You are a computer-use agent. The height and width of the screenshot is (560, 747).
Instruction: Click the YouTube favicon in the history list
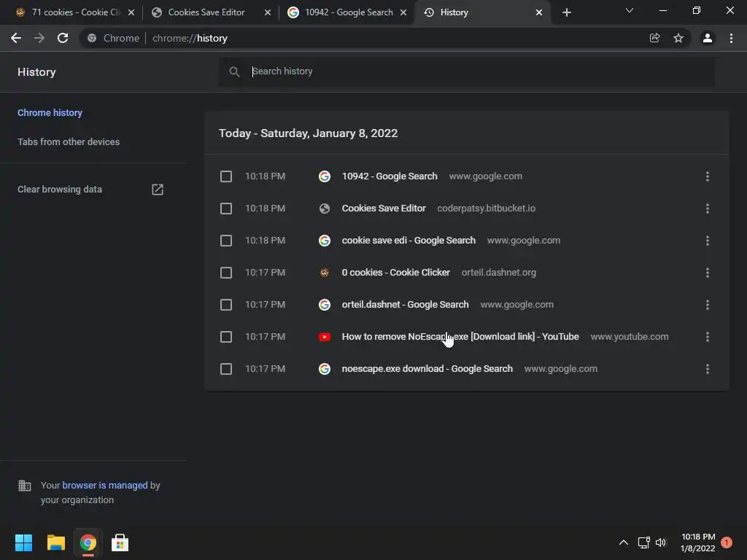click(x=325, y=337)
